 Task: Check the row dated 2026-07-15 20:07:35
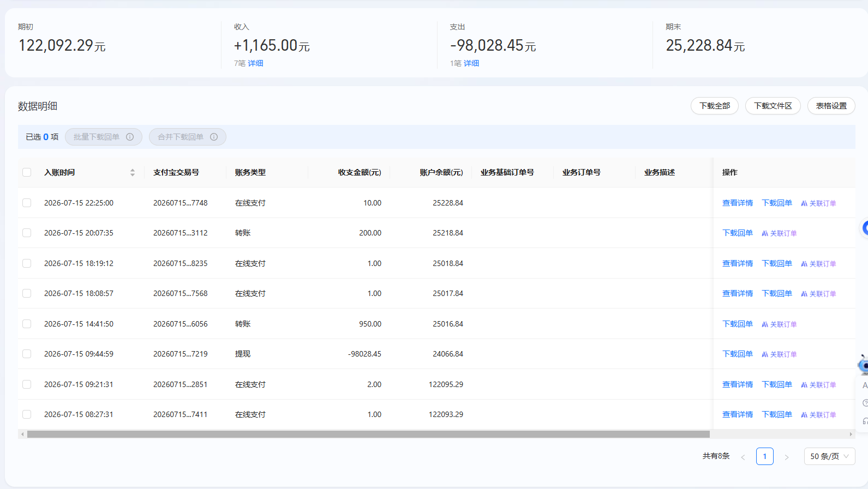pos(27,233)
